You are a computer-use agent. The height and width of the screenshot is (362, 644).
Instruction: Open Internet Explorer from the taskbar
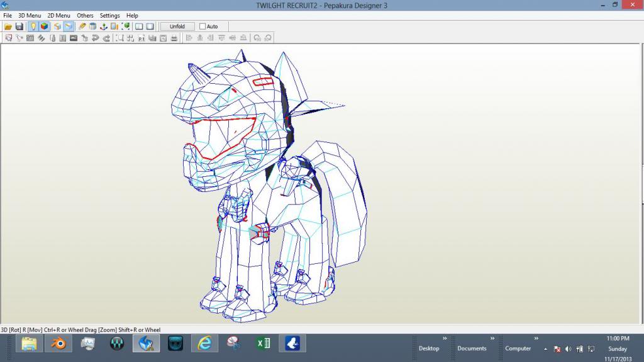coord(204,344)
